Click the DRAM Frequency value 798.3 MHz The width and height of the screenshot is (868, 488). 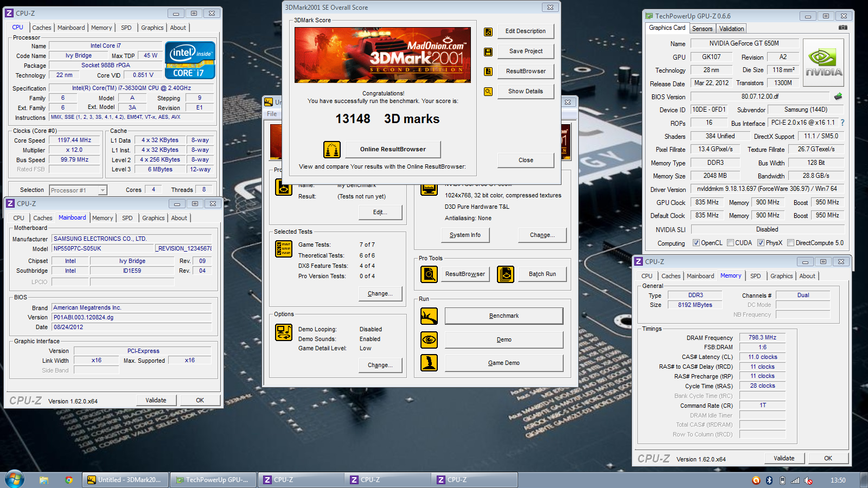click(x=762, y=337)
